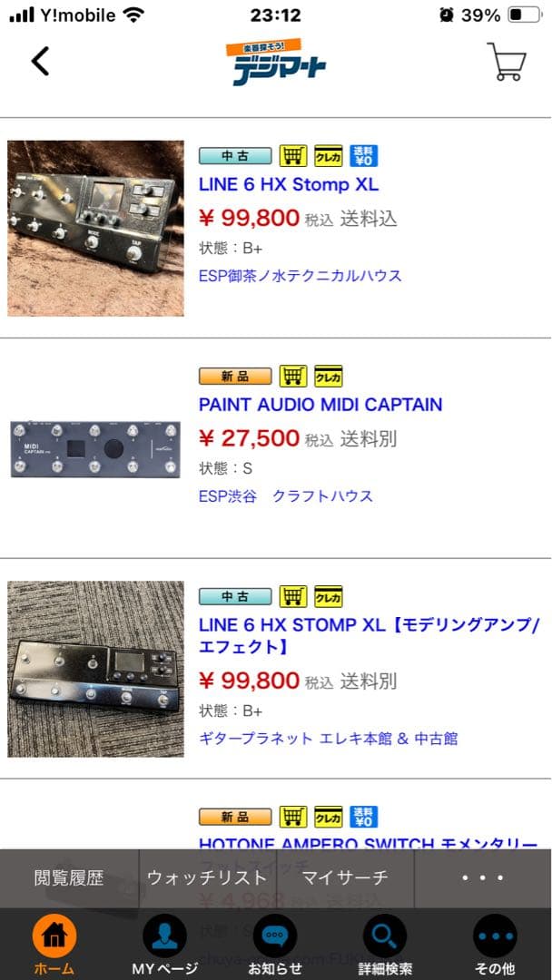This screenshot has width=552, height=980.
Task: Tap the MIDI CAPTAIN product photo
Action: point(95,450)
